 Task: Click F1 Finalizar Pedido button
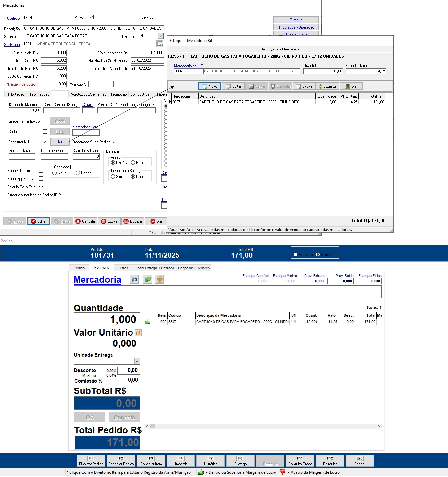click(x=91, y=461)
